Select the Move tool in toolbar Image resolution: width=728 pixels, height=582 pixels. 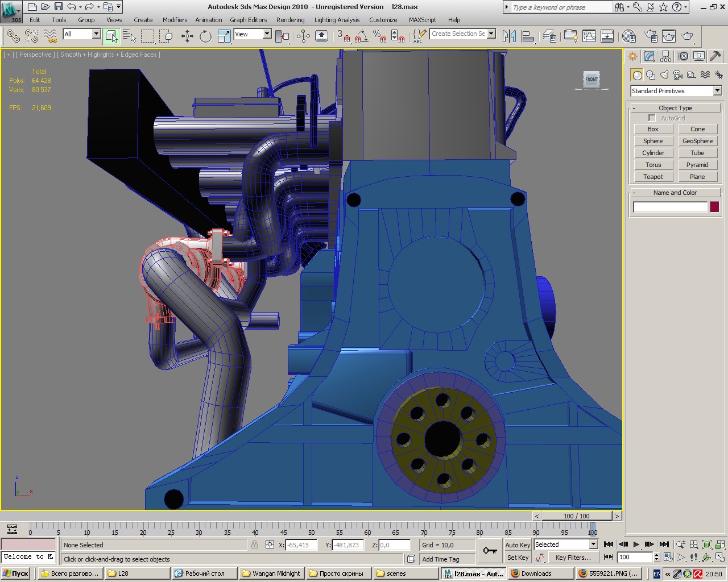pos(187,36)
